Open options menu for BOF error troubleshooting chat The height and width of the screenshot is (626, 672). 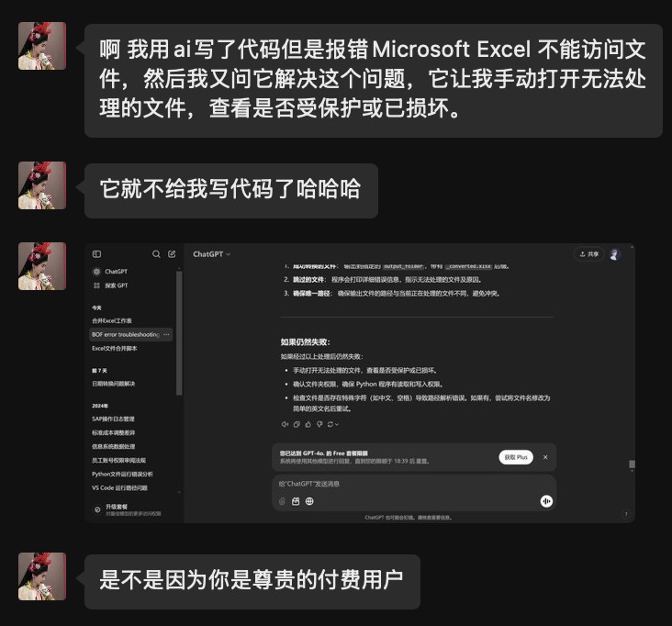tap(166, 335)
